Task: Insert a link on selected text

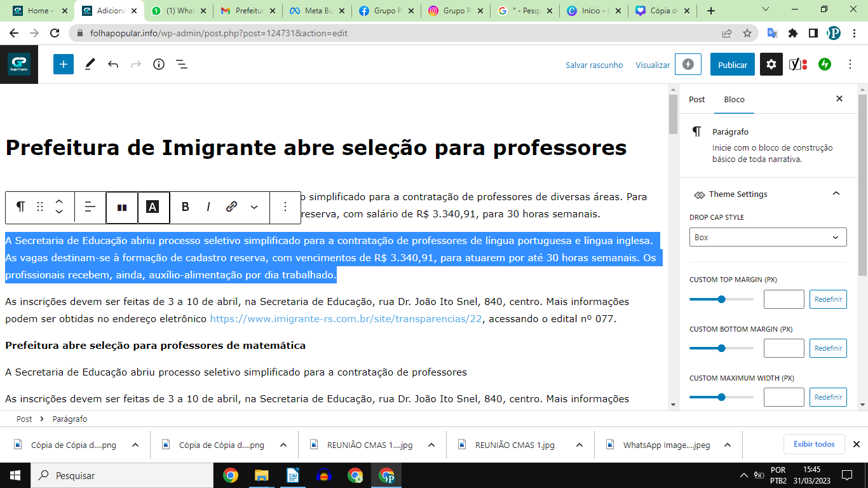Action: [232, 207]
